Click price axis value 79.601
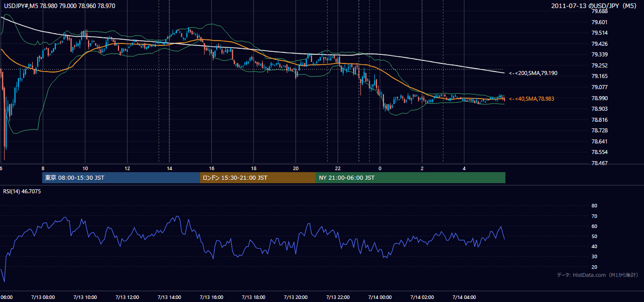 click(599, 22)
